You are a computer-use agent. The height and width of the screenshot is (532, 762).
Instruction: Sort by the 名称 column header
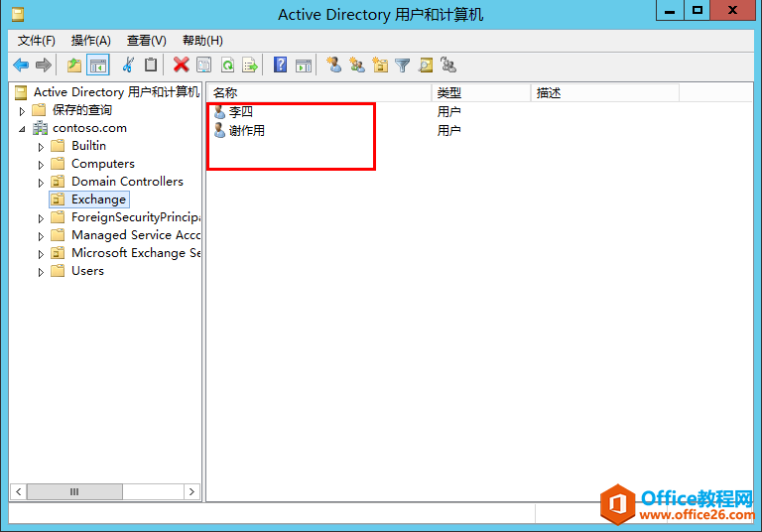click(319, 92)
